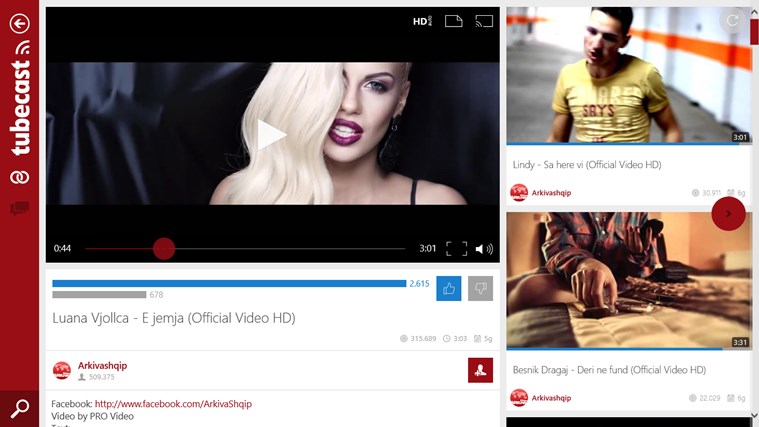The width and height of the screenshot is (759, 427).
Task: Open the Arkivashqip avatar under main video
Action: [61, 370]
